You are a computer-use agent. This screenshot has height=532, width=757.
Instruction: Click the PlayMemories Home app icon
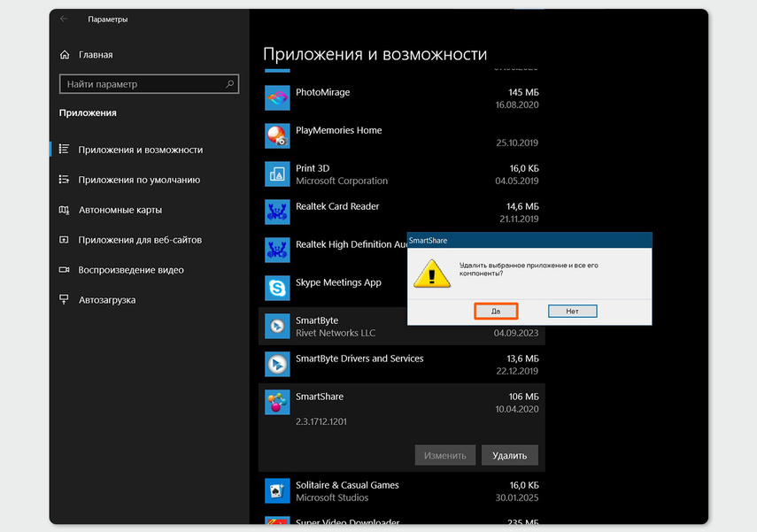[x=278, y=136]
